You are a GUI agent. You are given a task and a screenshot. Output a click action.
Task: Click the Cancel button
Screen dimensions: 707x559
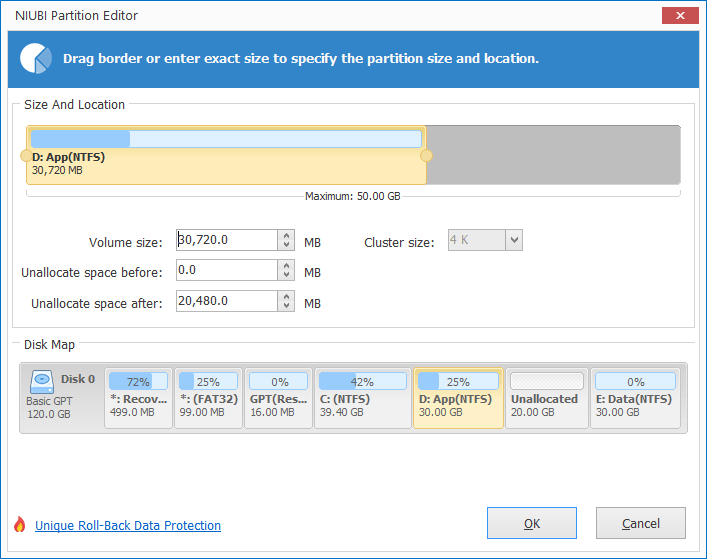click(x=641, y=523)
